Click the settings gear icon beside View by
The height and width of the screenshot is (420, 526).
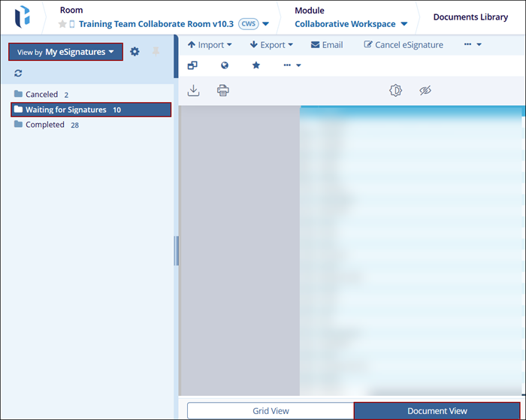pos(135,52)
